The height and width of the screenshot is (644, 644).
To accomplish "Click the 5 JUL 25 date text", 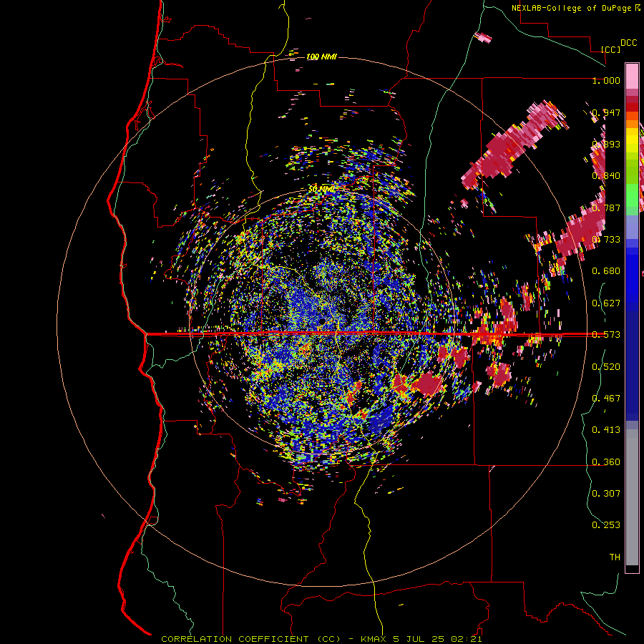I will 419,639.
